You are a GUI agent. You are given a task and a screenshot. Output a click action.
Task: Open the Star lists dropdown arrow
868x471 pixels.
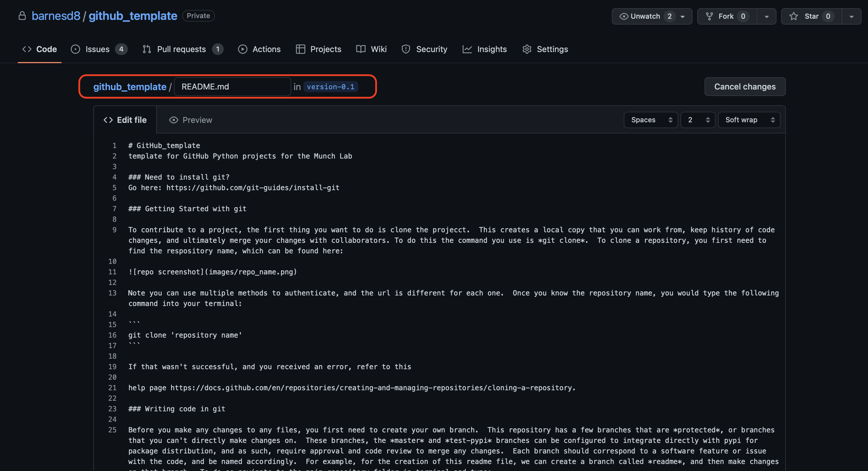pos(852,16)
